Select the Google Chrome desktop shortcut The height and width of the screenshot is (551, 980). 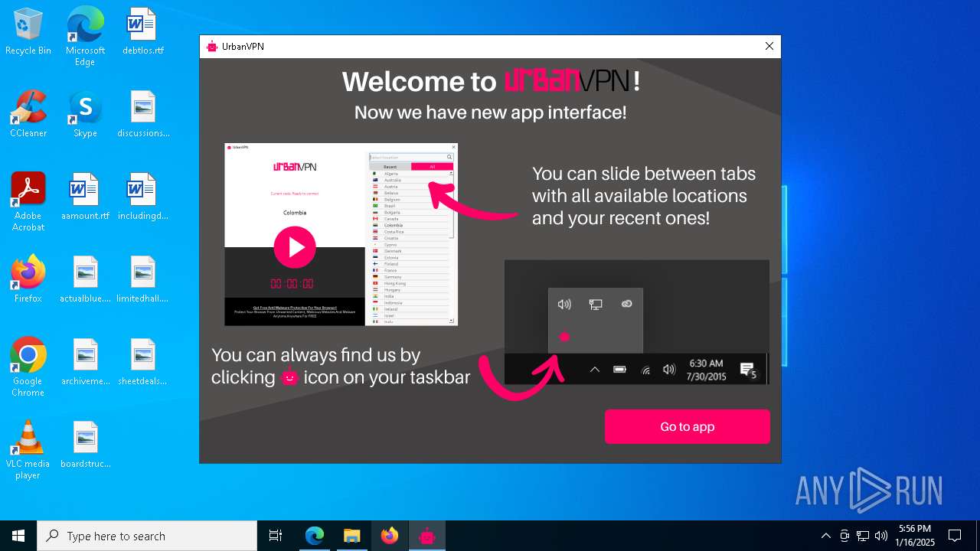[x=28, y=367]
